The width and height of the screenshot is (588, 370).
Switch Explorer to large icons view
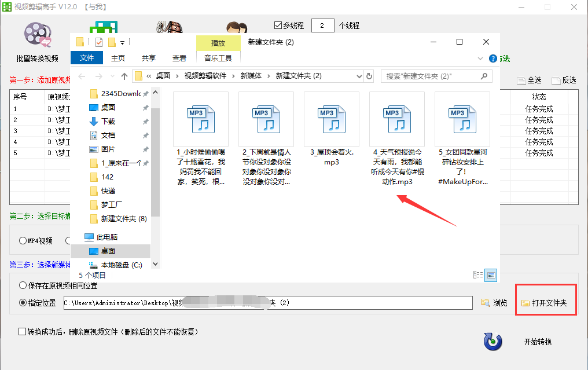coord(491,275)
